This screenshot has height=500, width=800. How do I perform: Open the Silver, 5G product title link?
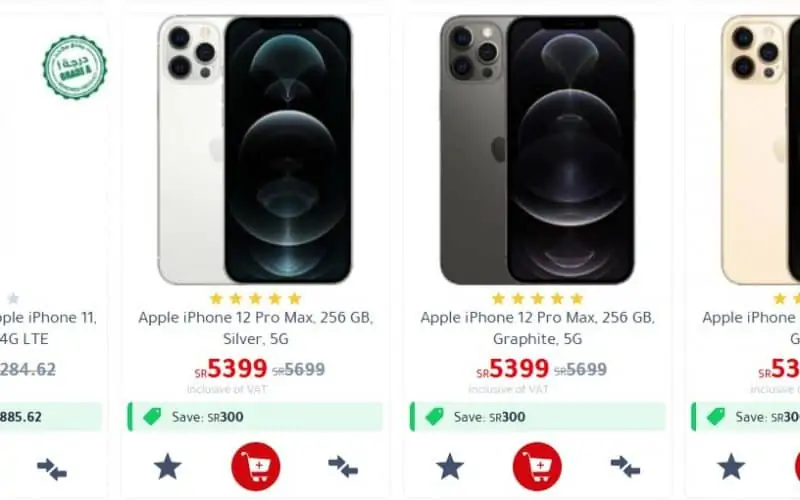(256, 328)
